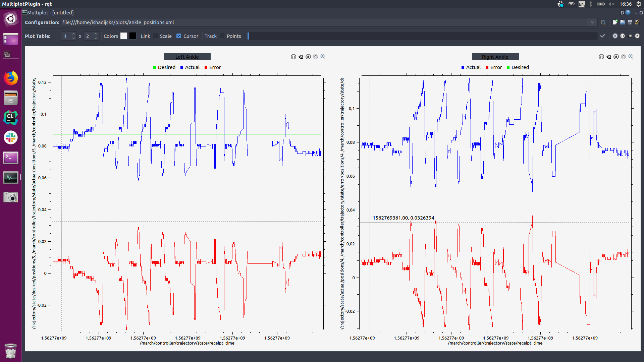The width and height of the screenshot is (644, 362).
Task: Open System Monitor from the dock
Action: tap(11, 177)
